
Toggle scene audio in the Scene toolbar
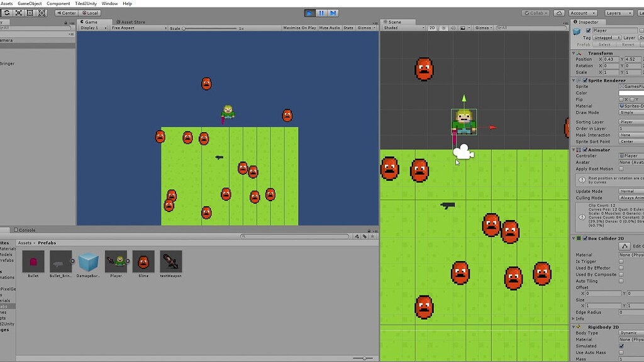click(x=453, y=28)
